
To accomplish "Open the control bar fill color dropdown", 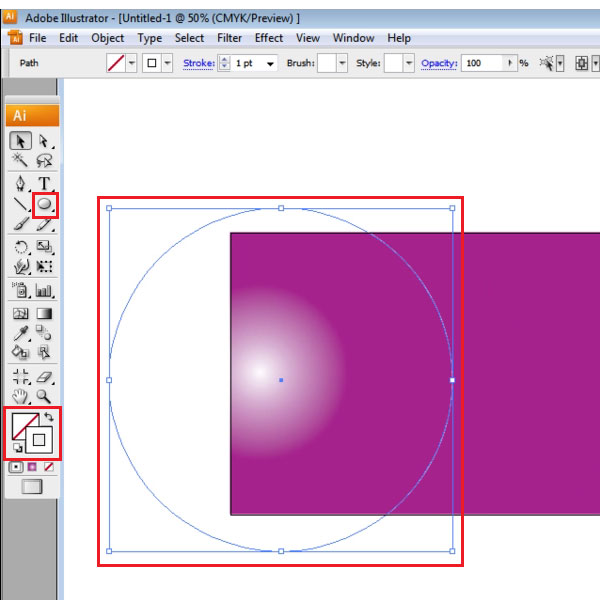I will coord(132,63).
